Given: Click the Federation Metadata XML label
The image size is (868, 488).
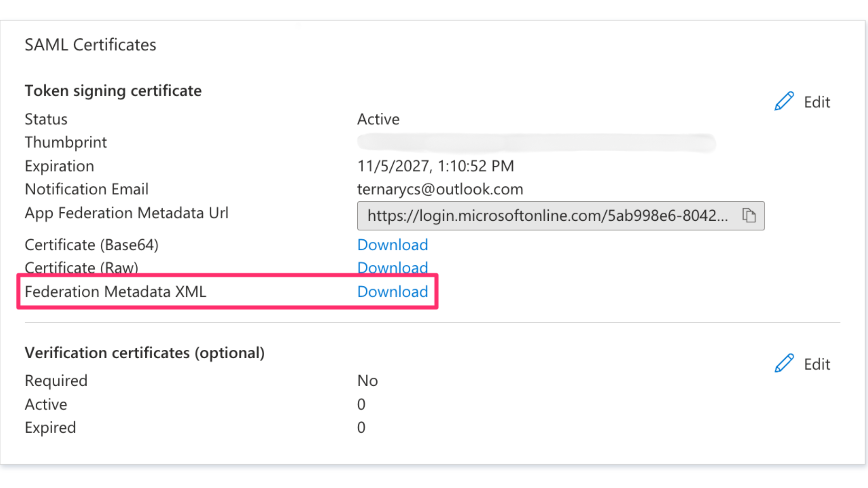Looking at the screenshot, I should pyautogui.click(x=115, y=292).
